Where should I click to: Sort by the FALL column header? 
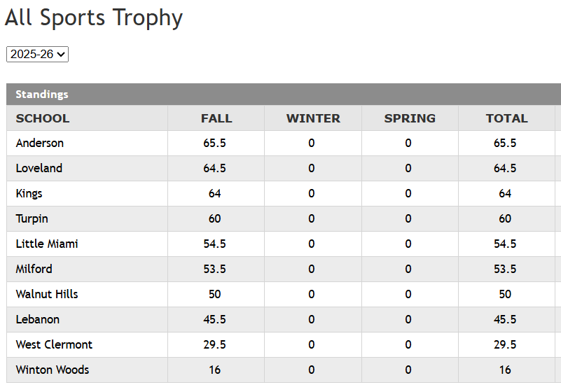pyautogui.click(x=216, y=118)
